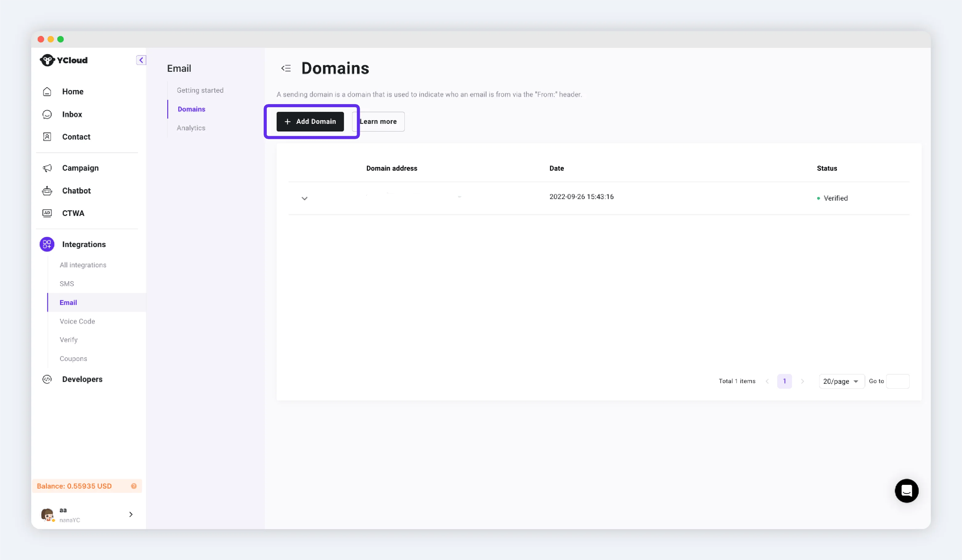Screen dimensions: 962x560
Task: Open the Chatbot section
Action: coord(76,190)
